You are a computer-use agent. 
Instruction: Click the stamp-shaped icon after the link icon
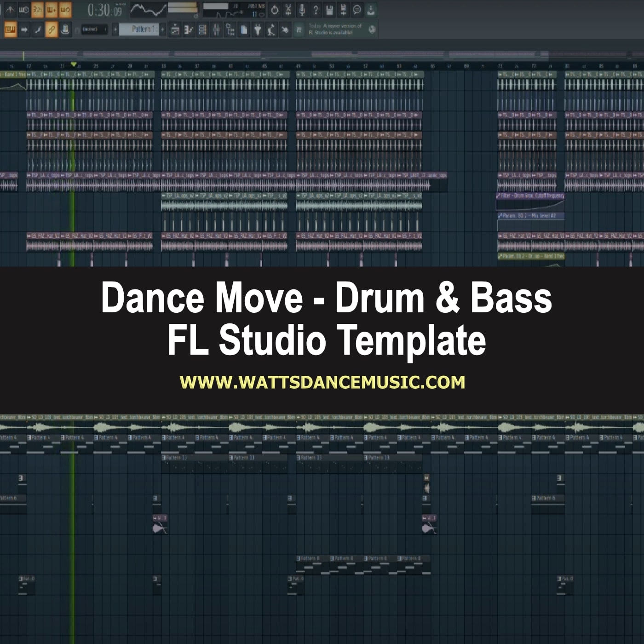65,30
